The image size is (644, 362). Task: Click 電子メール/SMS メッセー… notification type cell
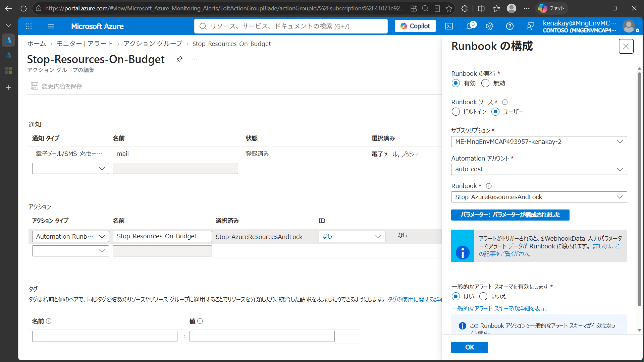[69, 154]
